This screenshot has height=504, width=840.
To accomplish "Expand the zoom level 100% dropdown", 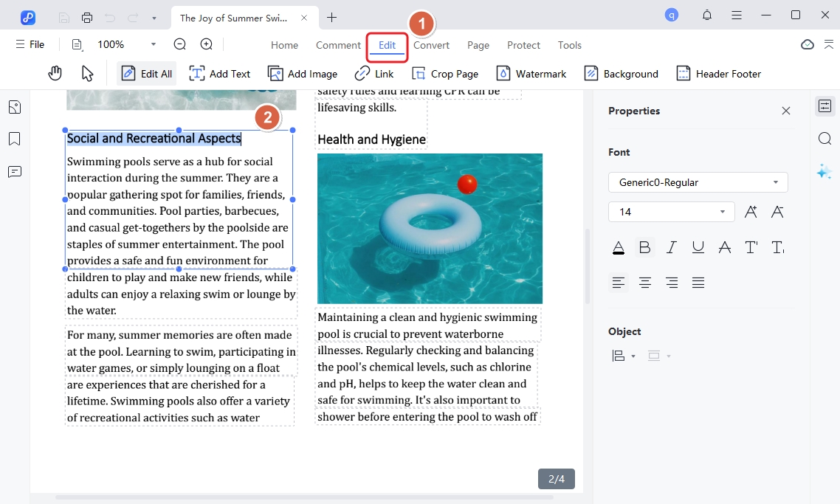I will coord(153,44).
